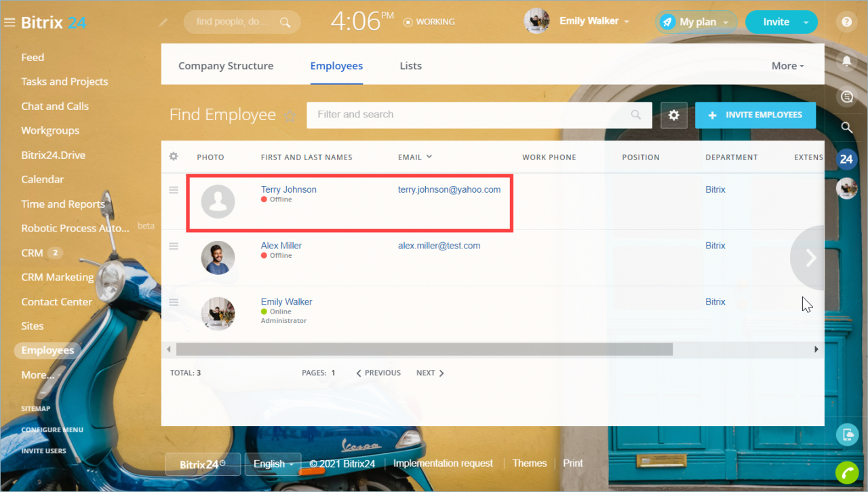Click the INVITE EMPLOYEES button
The height and width of the screenshot is (492, 868).
point(755,115)
